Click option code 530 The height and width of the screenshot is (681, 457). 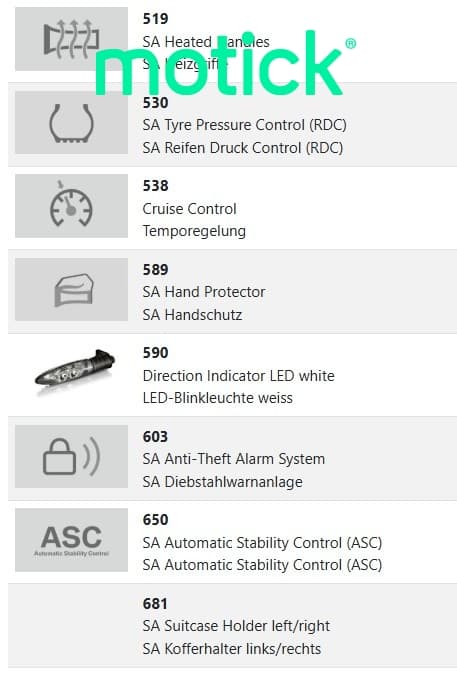(155, 103)
